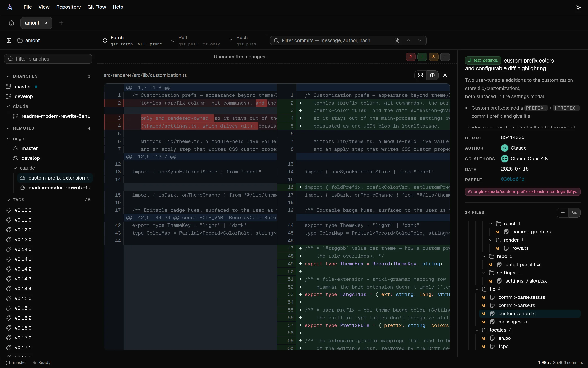
Task: Open parent commit 030bd6fd link
Action: 512,179
